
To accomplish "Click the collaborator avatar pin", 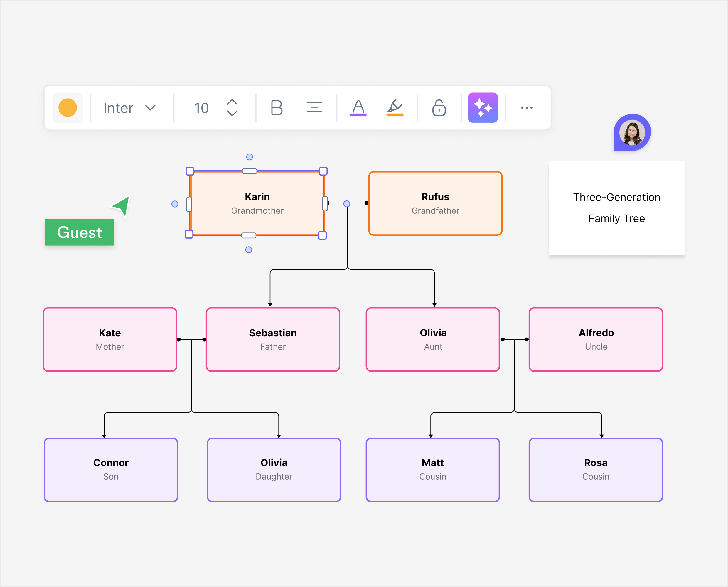I will tap(632, 133).
